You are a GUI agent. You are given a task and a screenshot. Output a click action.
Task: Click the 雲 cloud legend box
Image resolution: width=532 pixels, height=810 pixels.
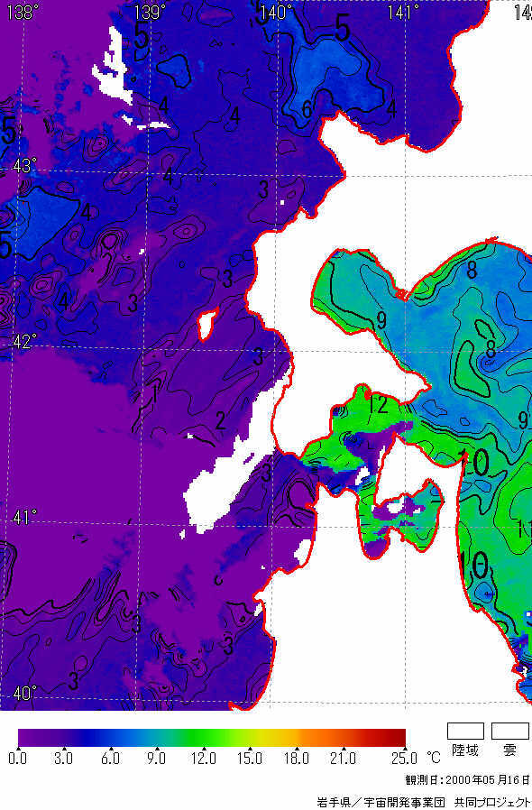(x=509, y=731)
